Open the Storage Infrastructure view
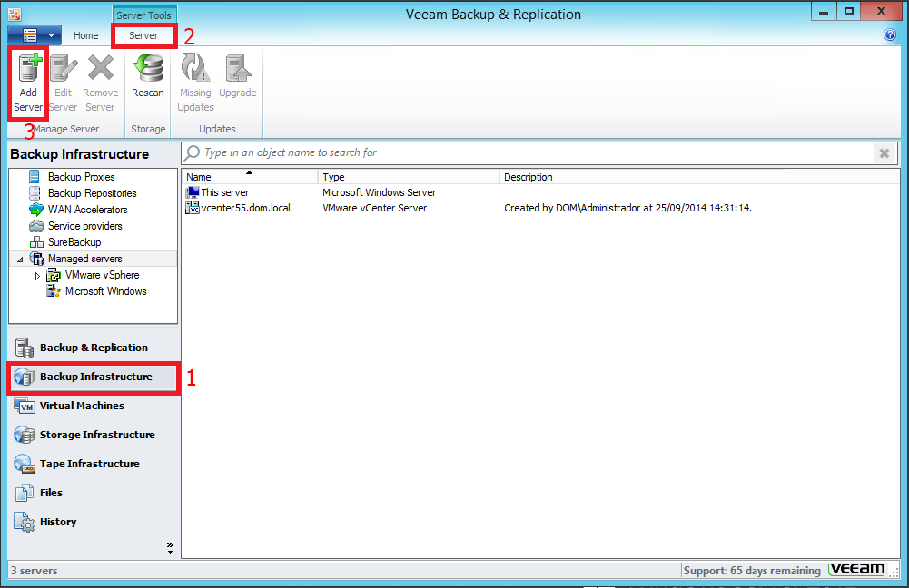909x588 pixels. coord(94,435)
